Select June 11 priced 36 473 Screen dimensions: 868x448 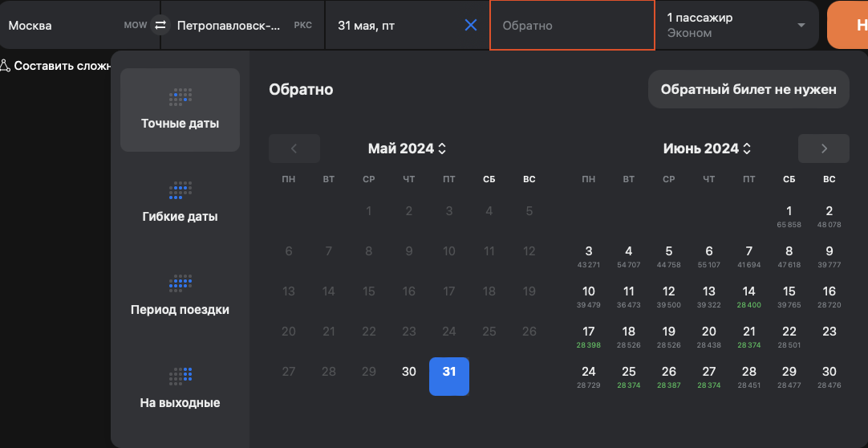click(x=628, y=296)
